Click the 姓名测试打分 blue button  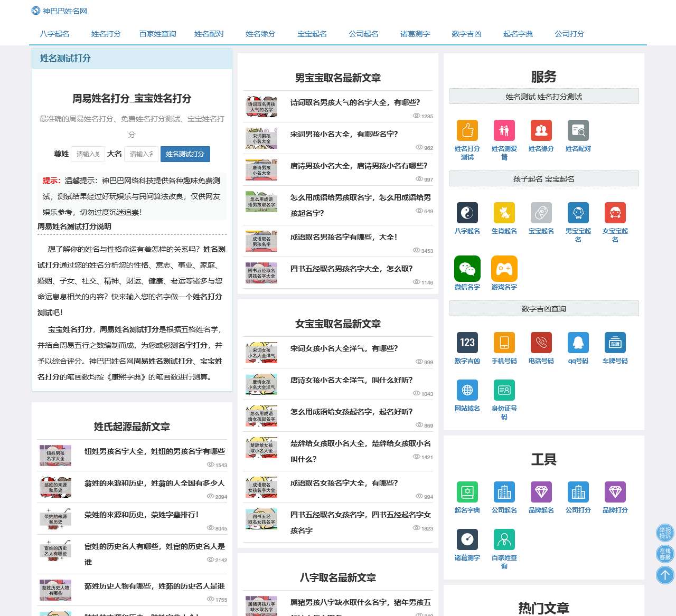pos(185,154)
